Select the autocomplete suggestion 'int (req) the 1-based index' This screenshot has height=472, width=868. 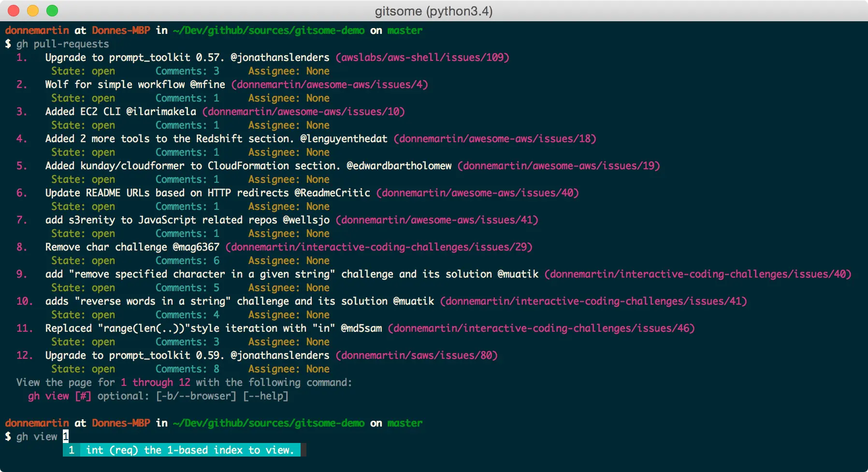(x=182, y=450)
